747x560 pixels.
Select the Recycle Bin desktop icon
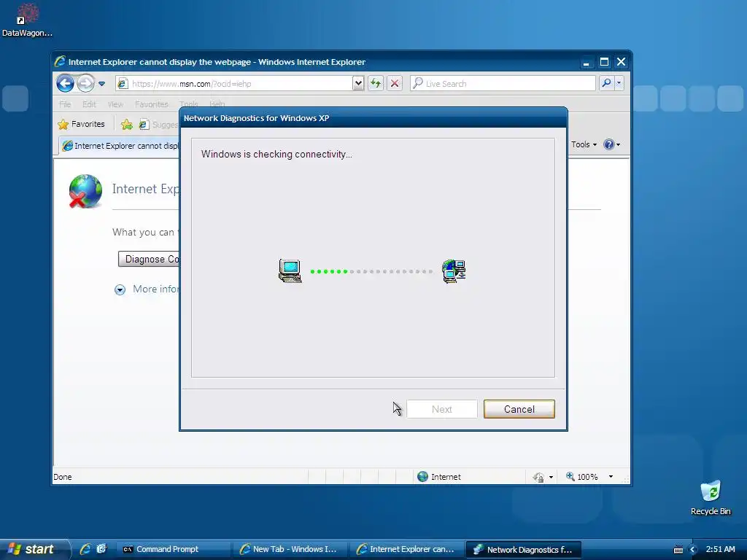[711, 497]
